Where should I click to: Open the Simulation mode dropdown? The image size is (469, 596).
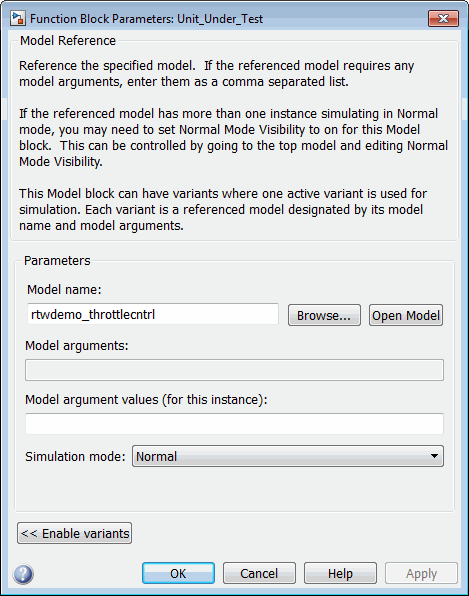pos(288,456)
